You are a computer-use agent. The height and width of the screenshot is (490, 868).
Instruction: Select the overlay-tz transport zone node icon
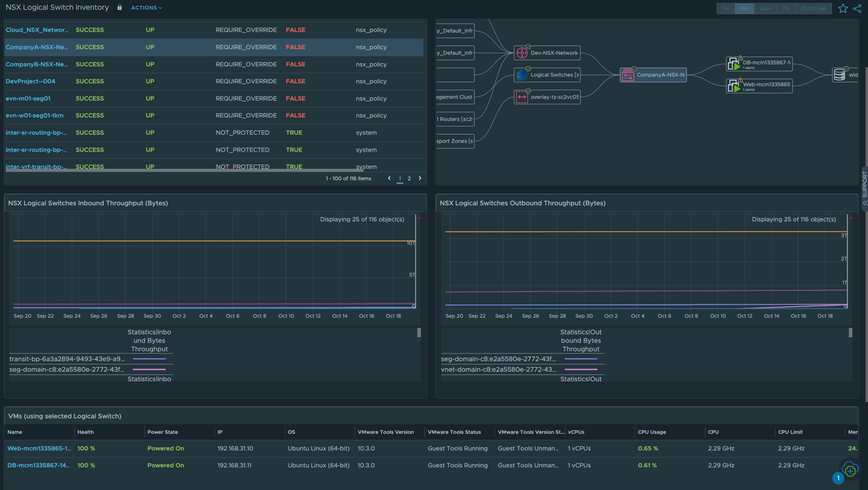522,97
